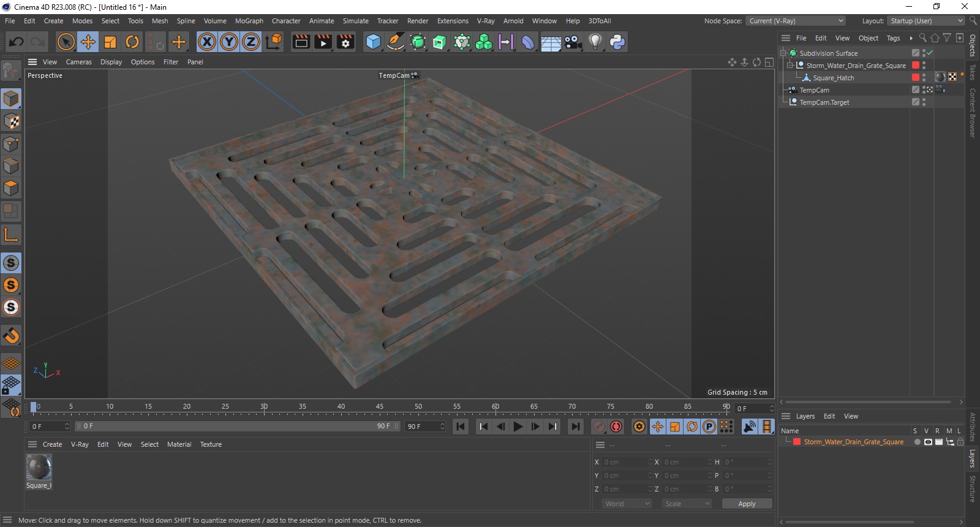Toggle layer solo for Storm_Water_Drain_Grate_Square

[x=917, y=442]
